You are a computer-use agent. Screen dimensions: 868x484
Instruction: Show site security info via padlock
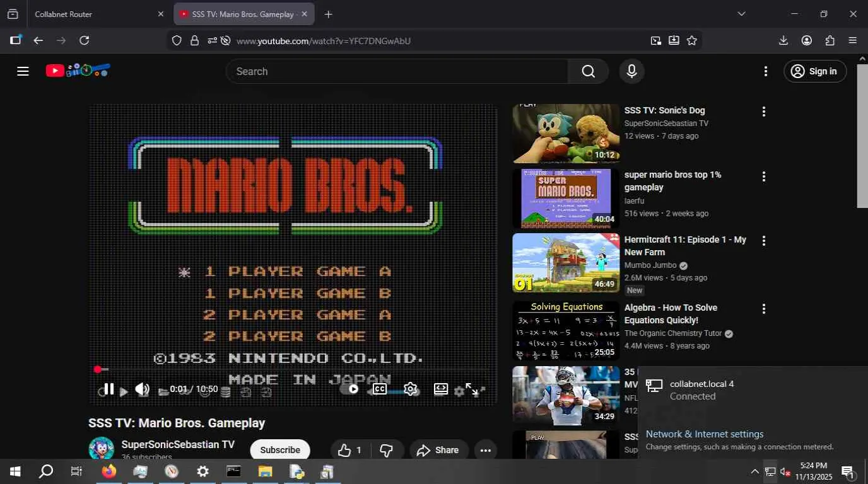click(194, 40)
